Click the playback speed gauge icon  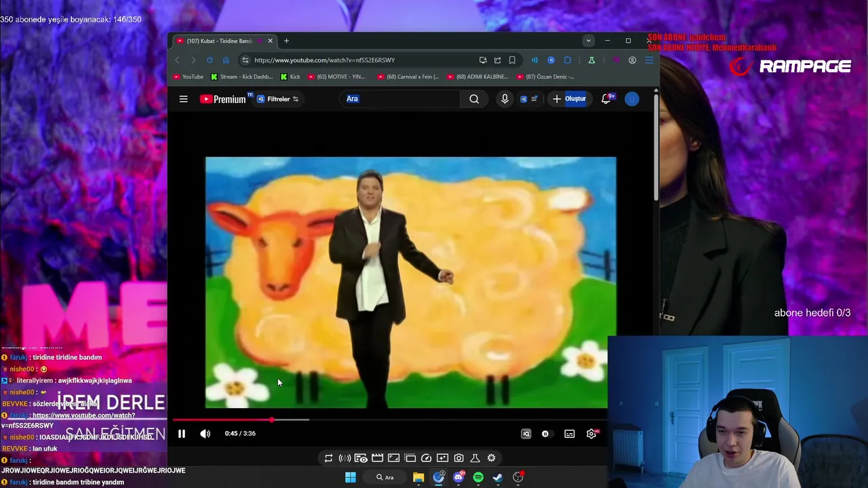426,458
